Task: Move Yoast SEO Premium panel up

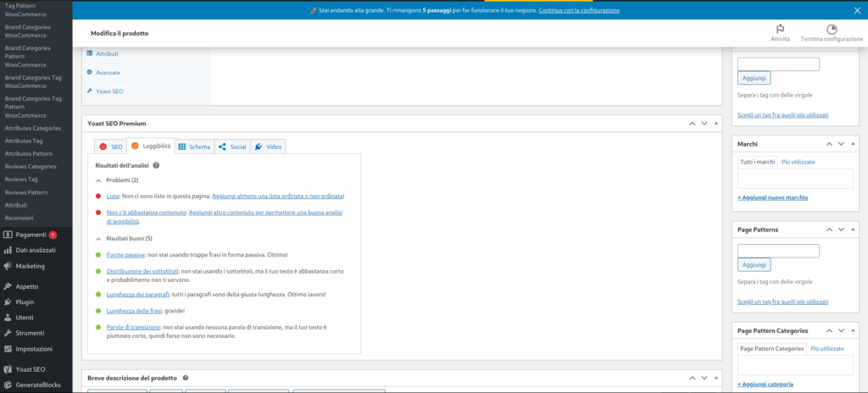Action: tap(692, 124)
